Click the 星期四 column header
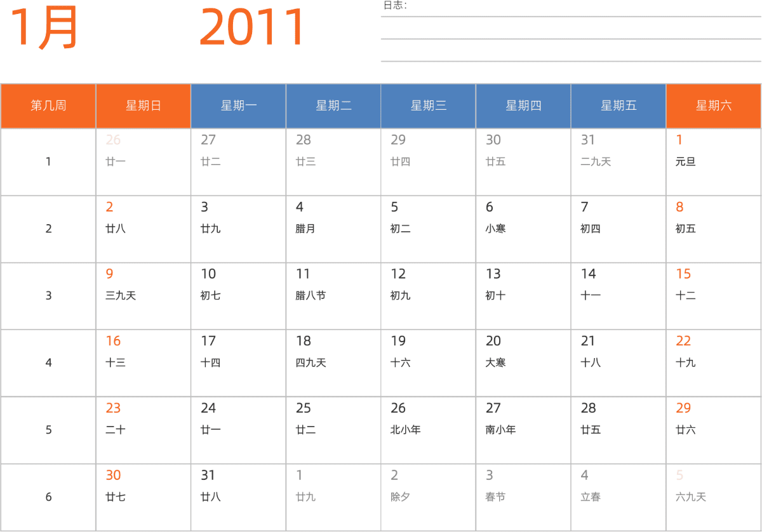 pyautogui.click(x=523, y=106)
